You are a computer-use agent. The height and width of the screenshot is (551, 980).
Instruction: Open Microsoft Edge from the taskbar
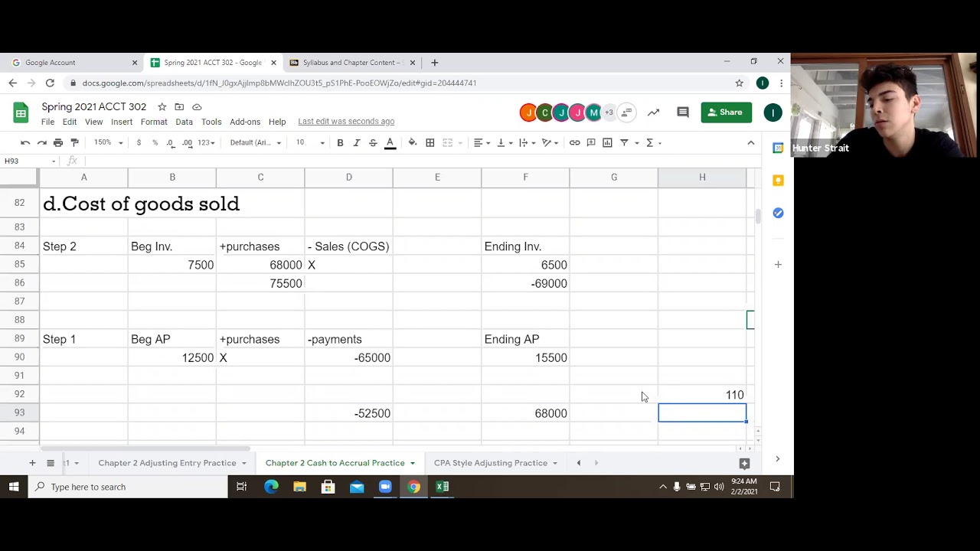271,487
